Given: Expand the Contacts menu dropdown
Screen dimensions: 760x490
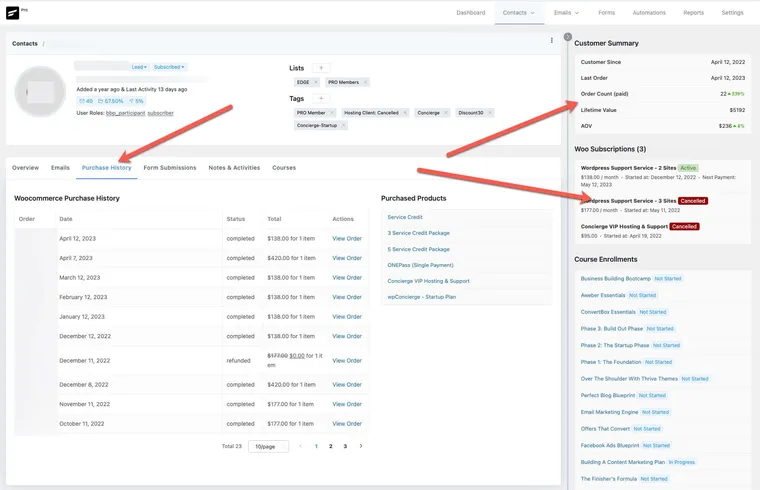Looking at the screenshot, I should (x=519, y=13).
